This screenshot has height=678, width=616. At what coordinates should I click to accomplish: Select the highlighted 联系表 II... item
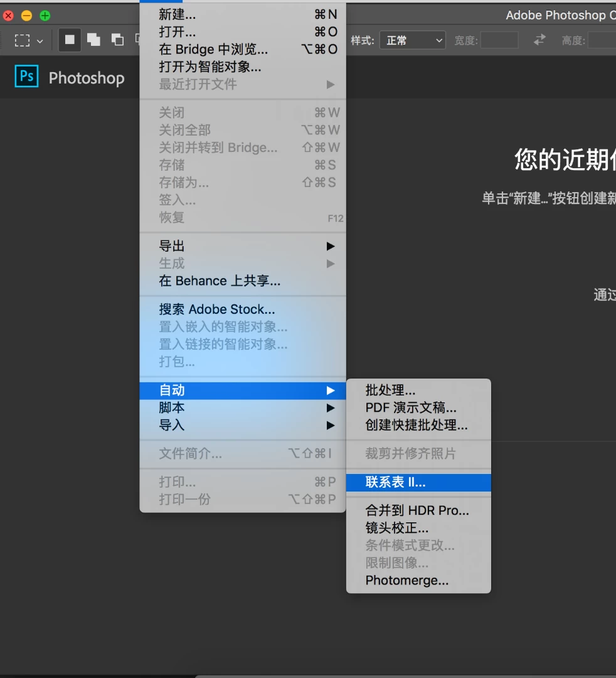coord(418,482)
